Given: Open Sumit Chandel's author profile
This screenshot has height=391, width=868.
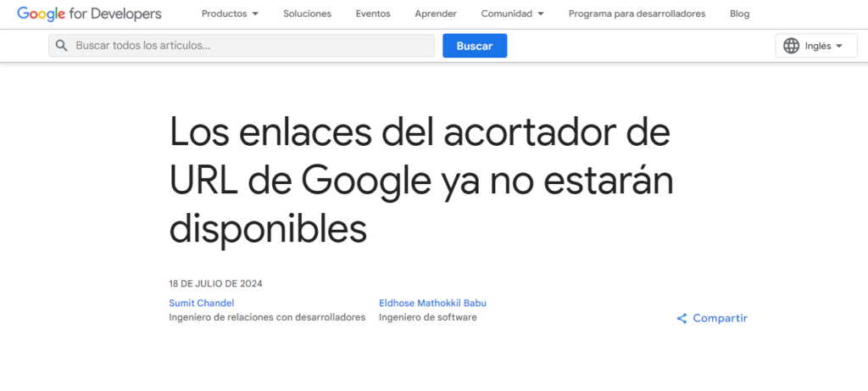Looking at the screenshot, I should (x=202, y=303).
